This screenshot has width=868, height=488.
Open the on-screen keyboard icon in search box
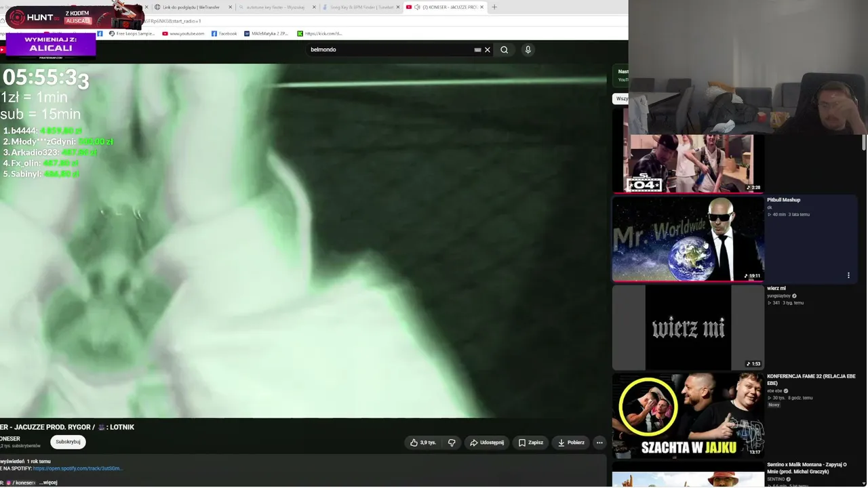click(x=477, y=49)
